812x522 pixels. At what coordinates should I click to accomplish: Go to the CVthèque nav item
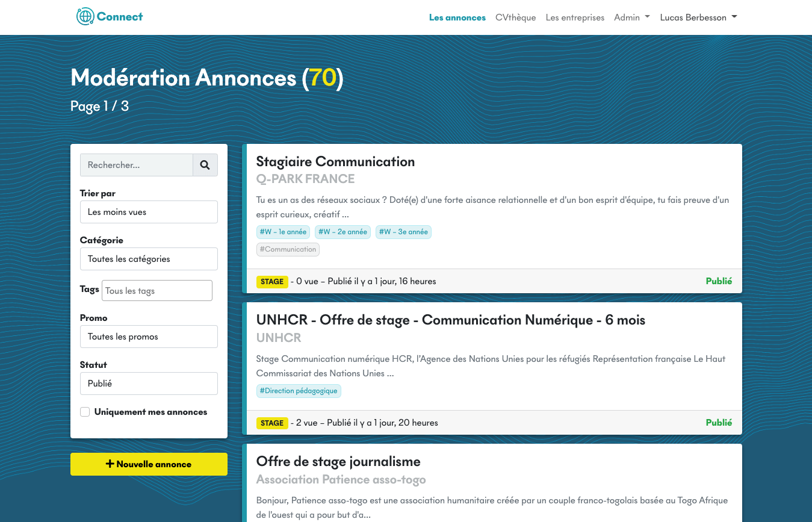pyautogui.click(x=515, y=17)
